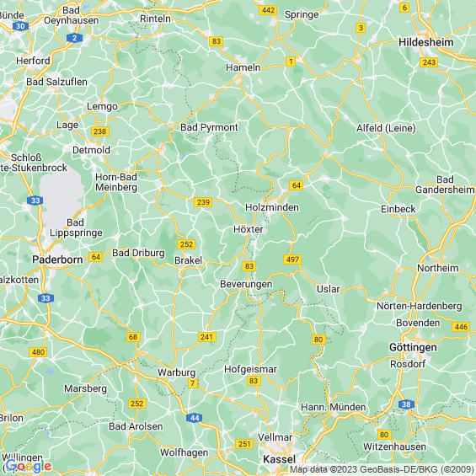Click the Holzminden town label

pos(272,207)
